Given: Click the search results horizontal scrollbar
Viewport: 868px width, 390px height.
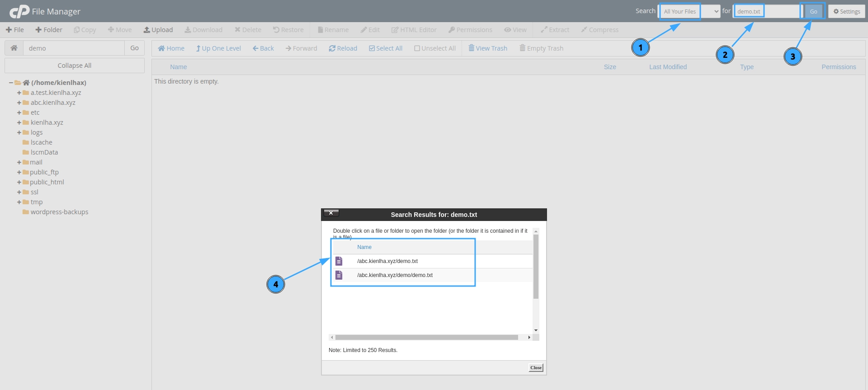Looking at the screenshot, I should coord(426,337).
